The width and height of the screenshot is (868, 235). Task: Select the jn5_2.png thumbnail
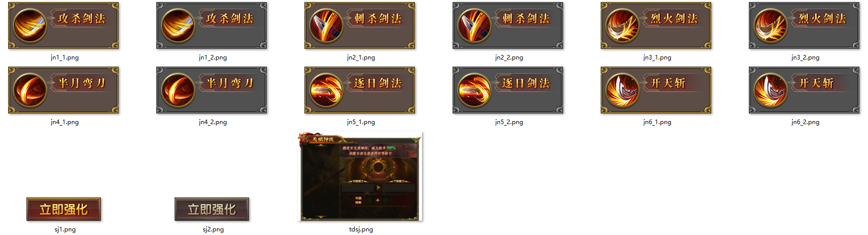coord(508,90)
